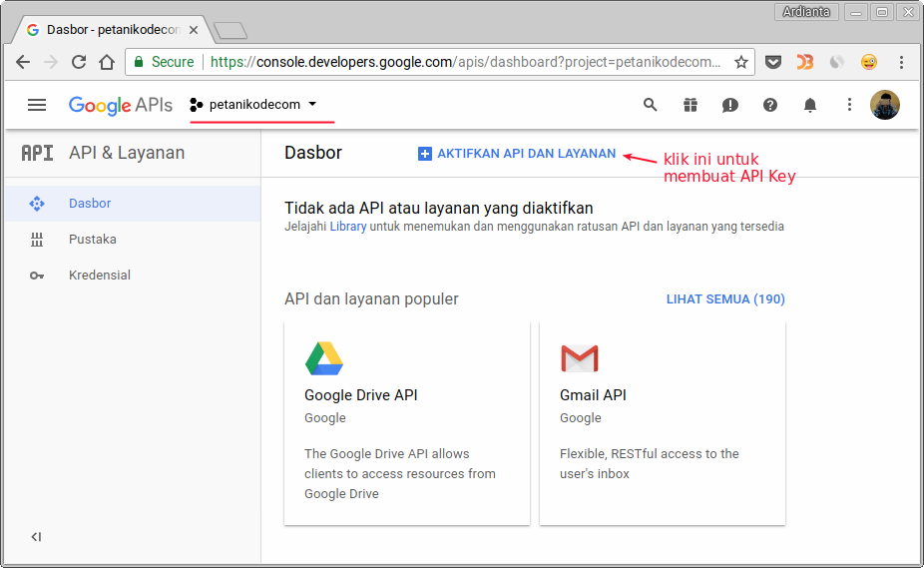Click the plus icon beside Aktifkan API
The width and height of the screenshot is (924, 568).
point(424,154)
